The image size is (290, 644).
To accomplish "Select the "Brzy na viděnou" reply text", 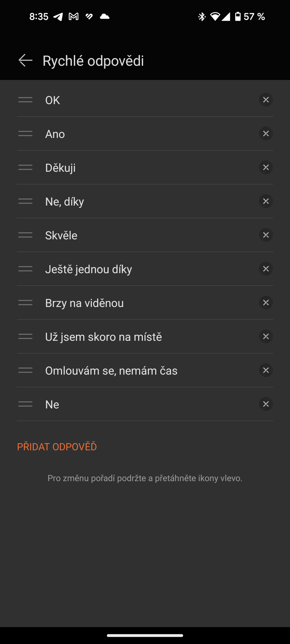I will (x=84, y=303).
